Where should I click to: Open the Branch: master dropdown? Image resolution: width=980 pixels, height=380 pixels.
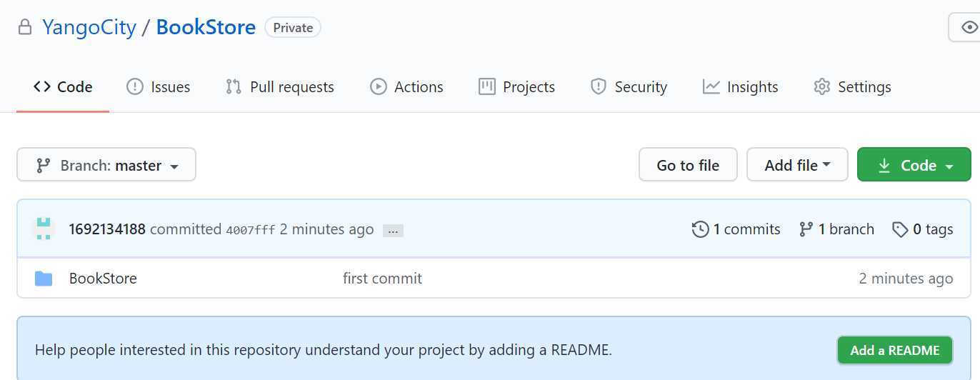pos(106,165)
